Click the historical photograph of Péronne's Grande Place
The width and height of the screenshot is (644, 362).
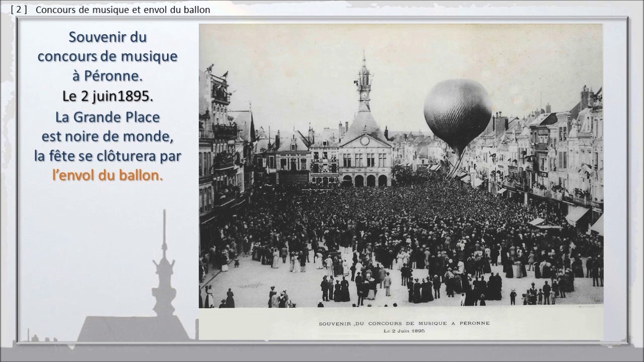point(401,166)
